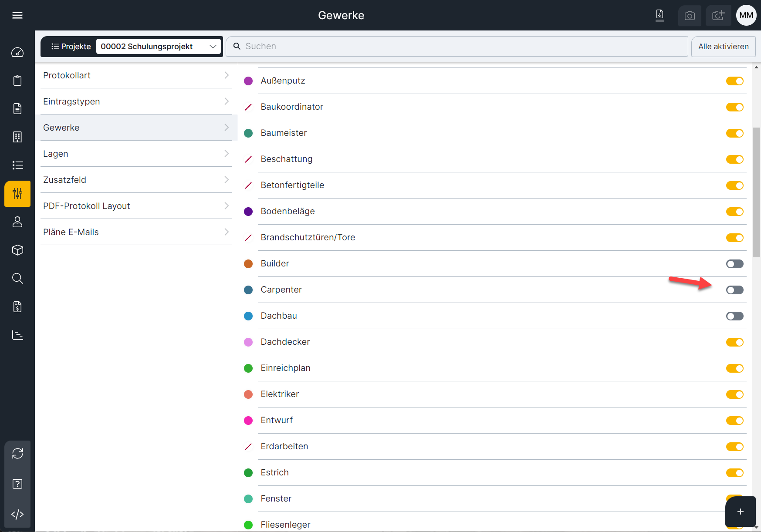Open the code brackets icon

pyautogui.click(x=17, y=515)
